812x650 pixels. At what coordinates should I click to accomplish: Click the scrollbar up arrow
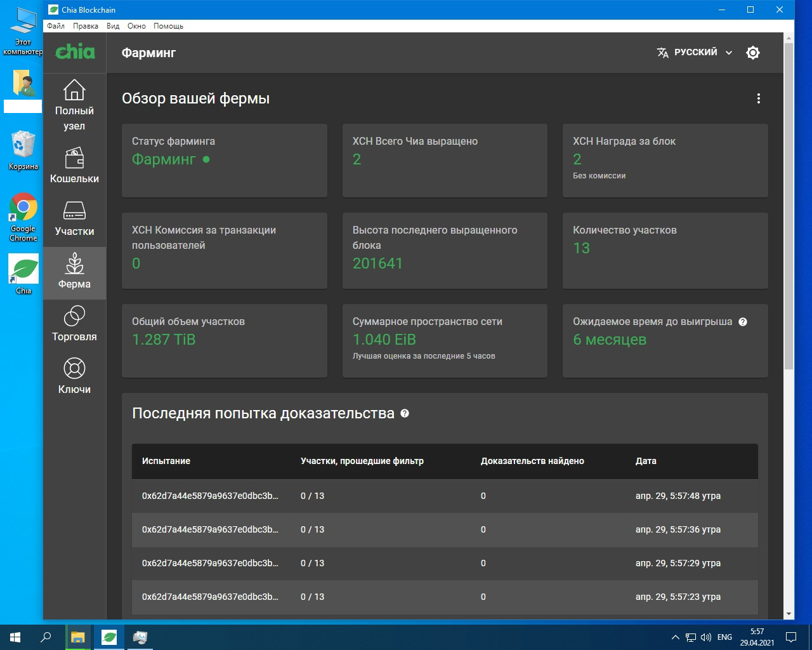point(789,38)
